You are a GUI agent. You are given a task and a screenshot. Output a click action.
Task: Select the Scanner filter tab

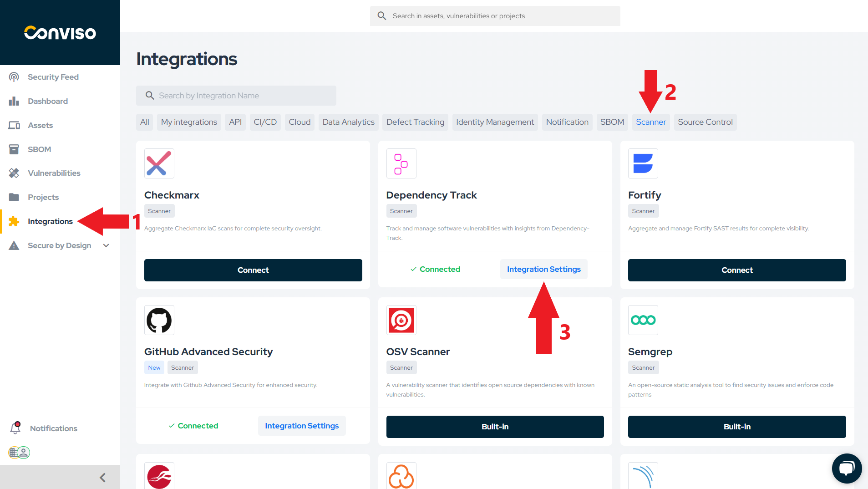tap(651, 122)
